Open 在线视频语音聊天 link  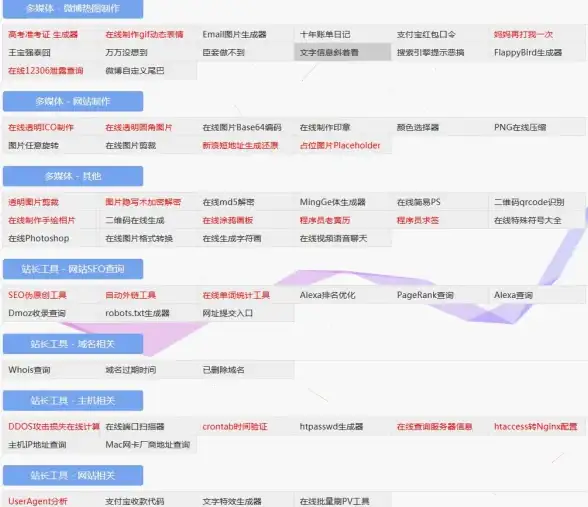333,238
